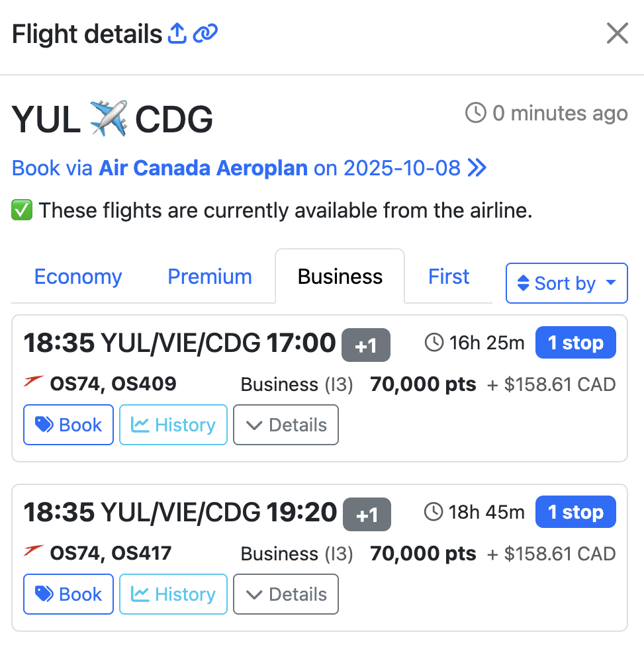View History for the 18h 45m flight

173,594
